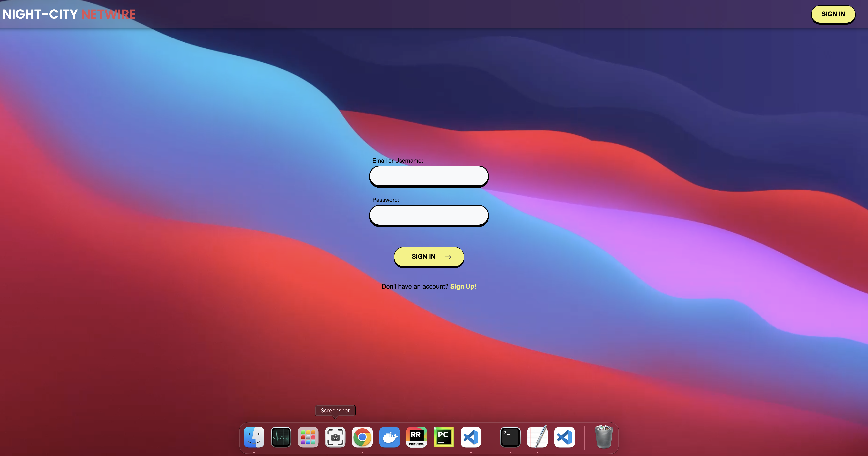This screenshot has height=456, width=868.
Task: Focus the Email or Username field
Action: (429, 176)
